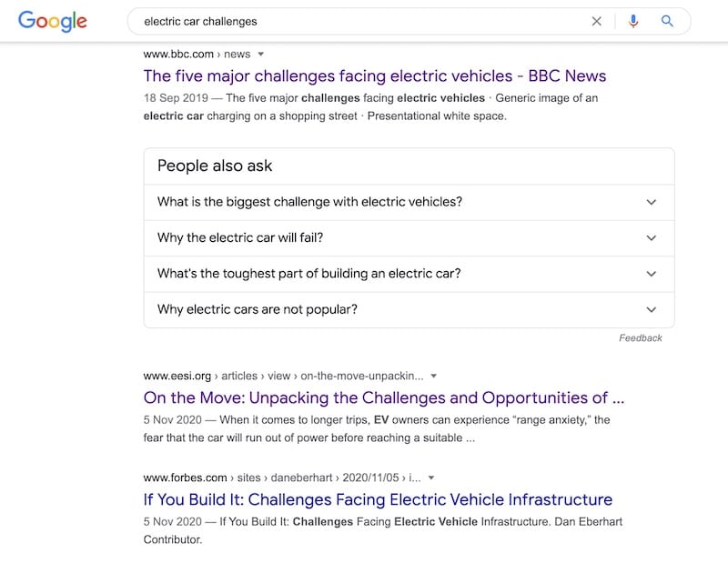The width and height of the screenshot is (728, 563).
Task: Open 'On the Move: Unpacking the Challenges' result
Action: coord(383,397)
